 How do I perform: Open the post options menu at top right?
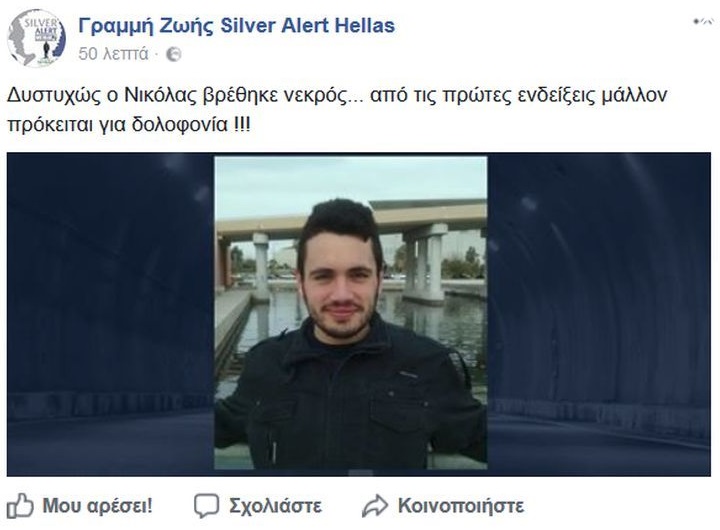click(703, 21)
